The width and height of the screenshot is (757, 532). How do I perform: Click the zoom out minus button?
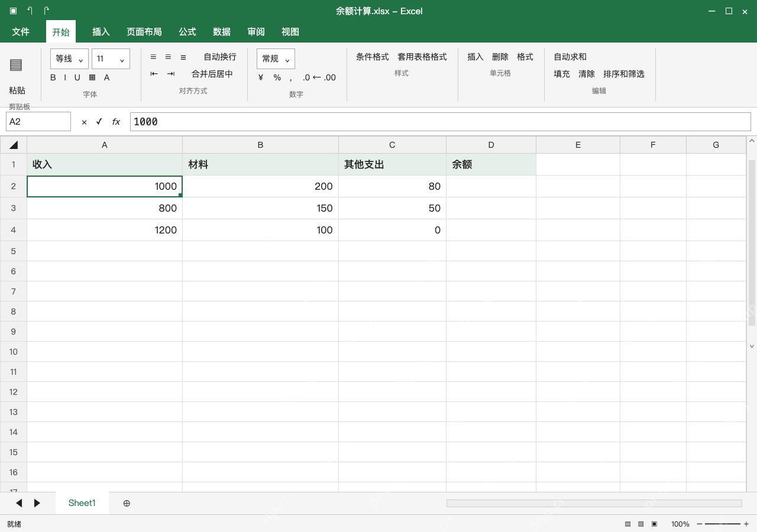700,524
